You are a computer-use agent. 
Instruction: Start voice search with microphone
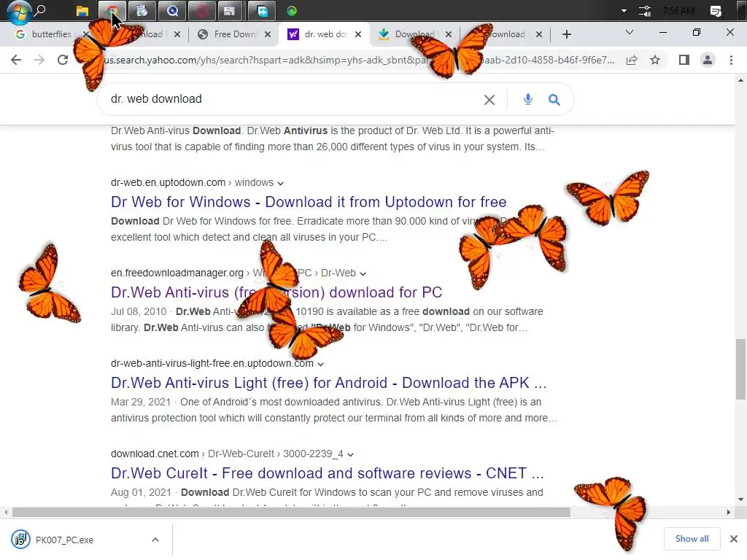coord(528,99)
